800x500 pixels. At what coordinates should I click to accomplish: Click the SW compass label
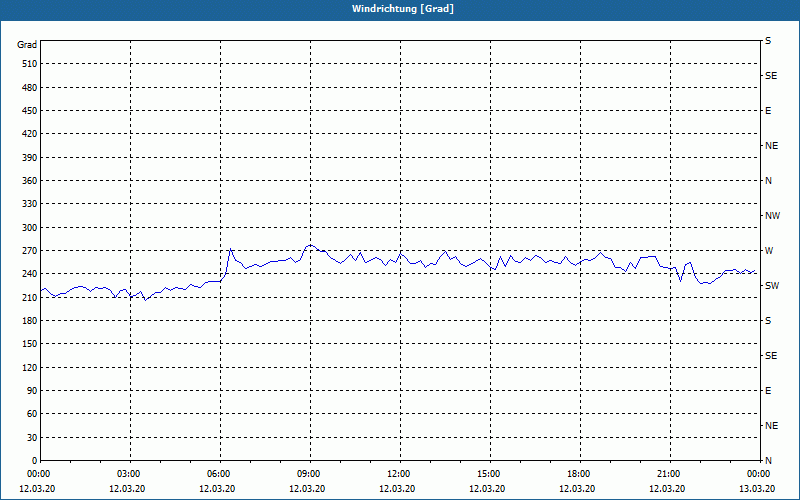tap(772, 286)
